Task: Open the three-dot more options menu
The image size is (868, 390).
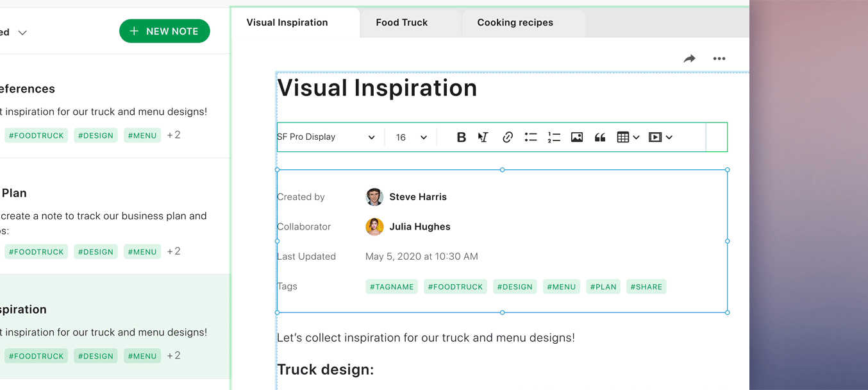Action: click(x=719, y=59)
